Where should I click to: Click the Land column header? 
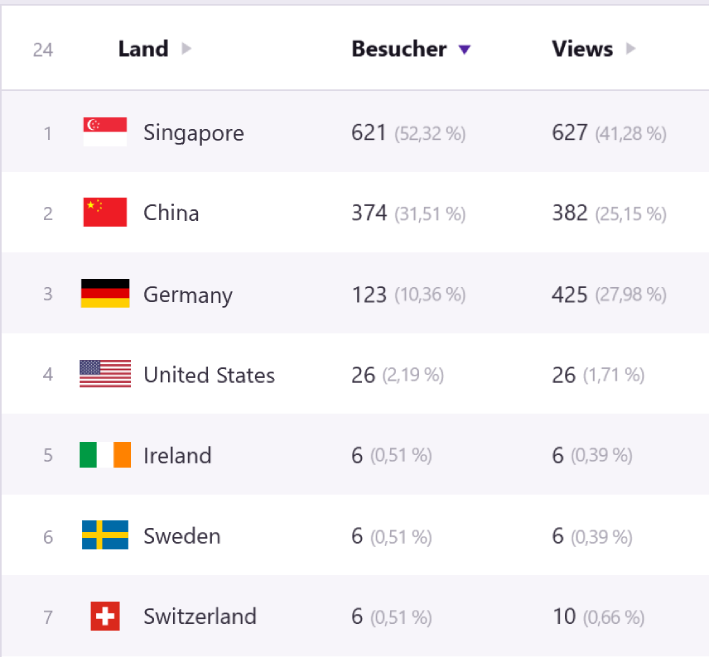(143, 49)
